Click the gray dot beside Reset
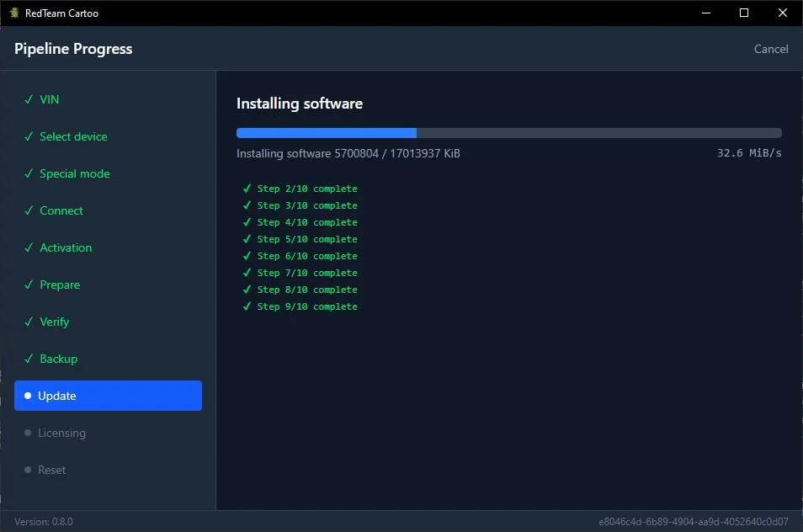Viewport: 803px width, 532px height. 28,470
